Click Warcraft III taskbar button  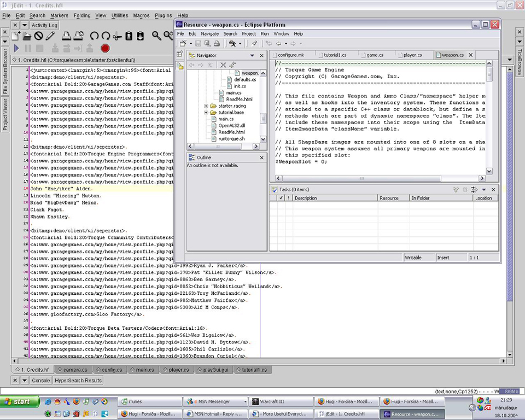point(281,401)
